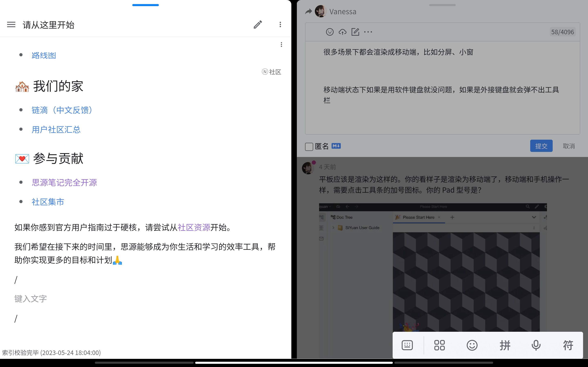Open the ... more menu in the comment editor
Screen dimensions: 588x367
(368, 32)
